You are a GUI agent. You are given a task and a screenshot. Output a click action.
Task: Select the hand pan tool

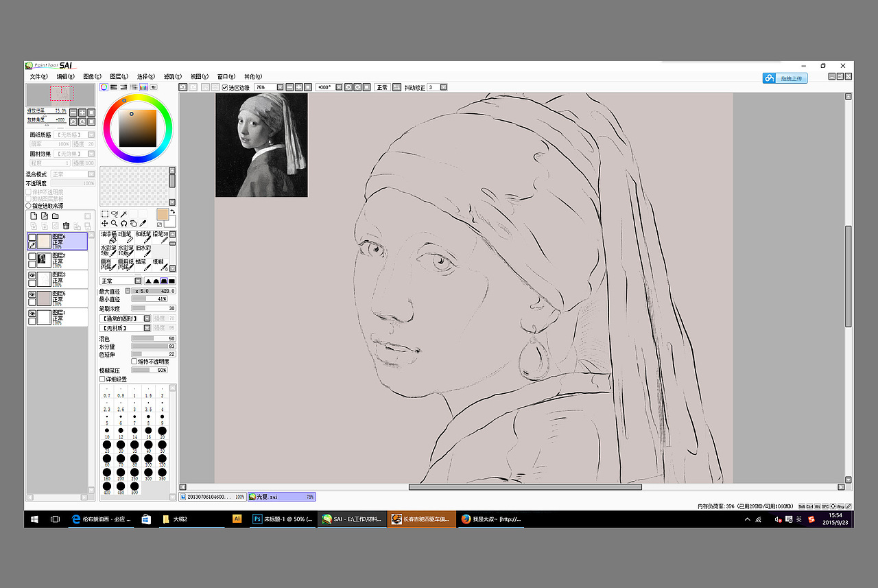coord(133,224)
